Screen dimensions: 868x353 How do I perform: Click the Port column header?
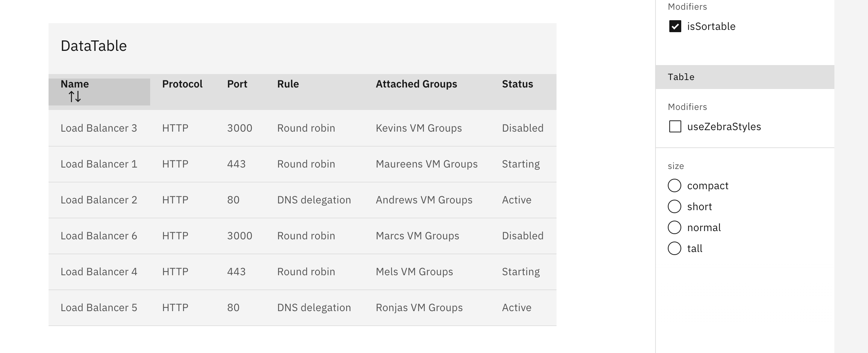(x=237, y=84)
